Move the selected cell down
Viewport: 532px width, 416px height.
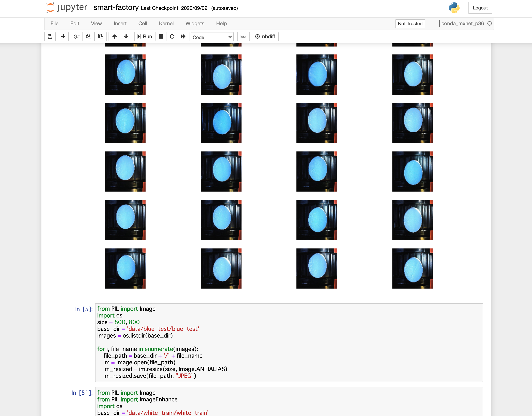point(126,36)
